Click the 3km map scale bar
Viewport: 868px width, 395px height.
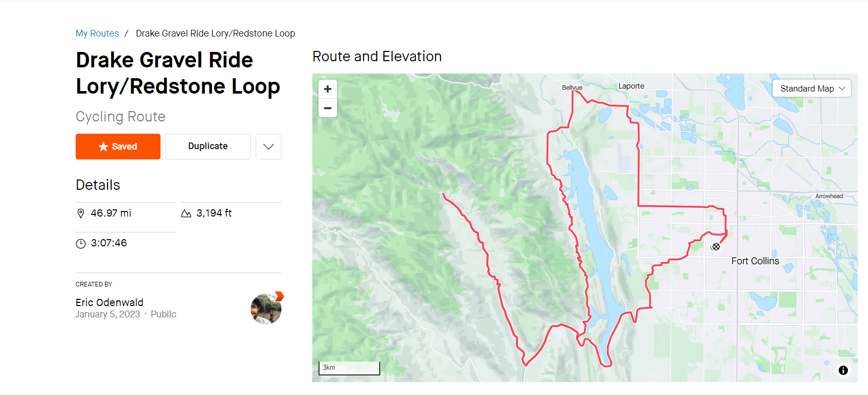(x=349, y=367)
